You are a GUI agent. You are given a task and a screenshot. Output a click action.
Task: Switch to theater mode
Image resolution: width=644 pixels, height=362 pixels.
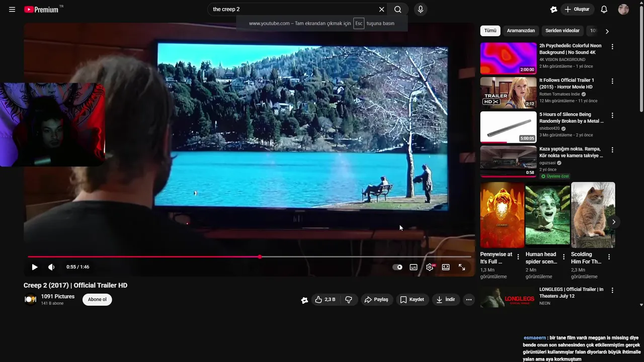(446, 267)
